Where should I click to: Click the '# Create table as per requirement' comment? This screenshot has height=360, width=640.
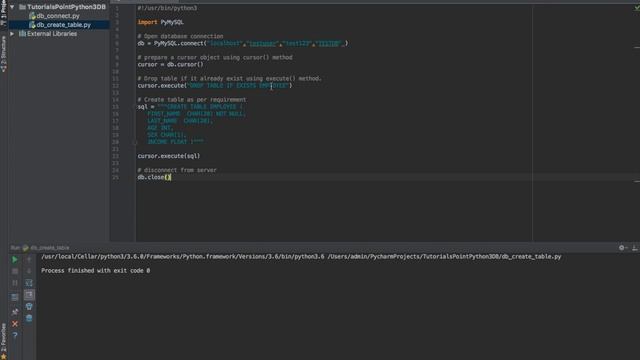(x=192, y=100)
